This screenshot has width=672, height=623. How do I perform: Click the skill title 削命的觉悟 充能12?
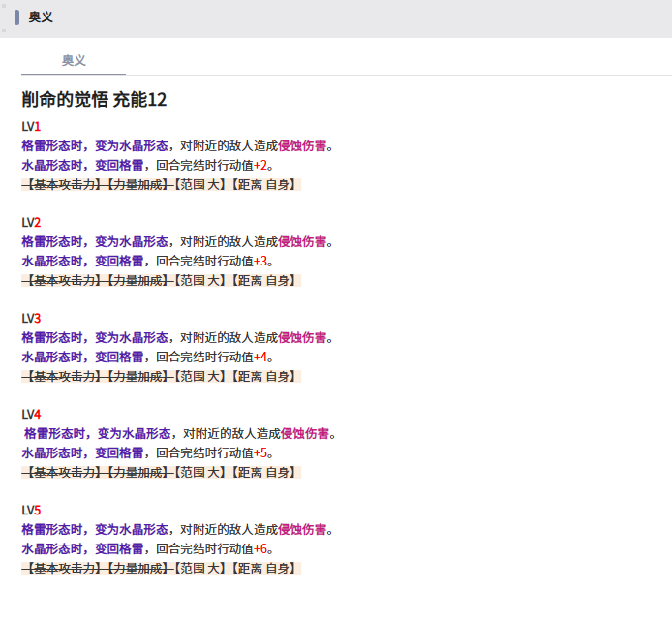coord(94,99)
